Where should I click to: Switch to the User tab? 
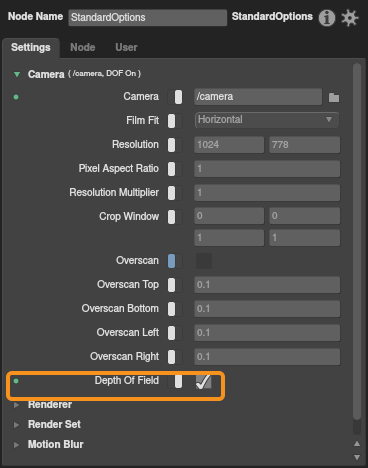click(x=126, y=47)
